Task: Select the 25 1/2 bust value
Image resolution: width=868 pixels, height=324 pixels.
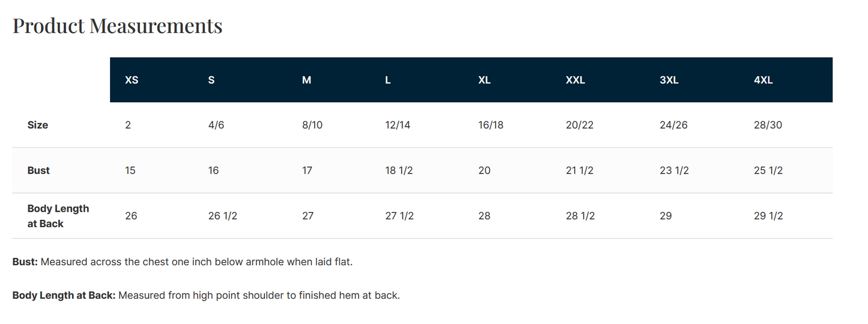Action: [x=768, y=170]
